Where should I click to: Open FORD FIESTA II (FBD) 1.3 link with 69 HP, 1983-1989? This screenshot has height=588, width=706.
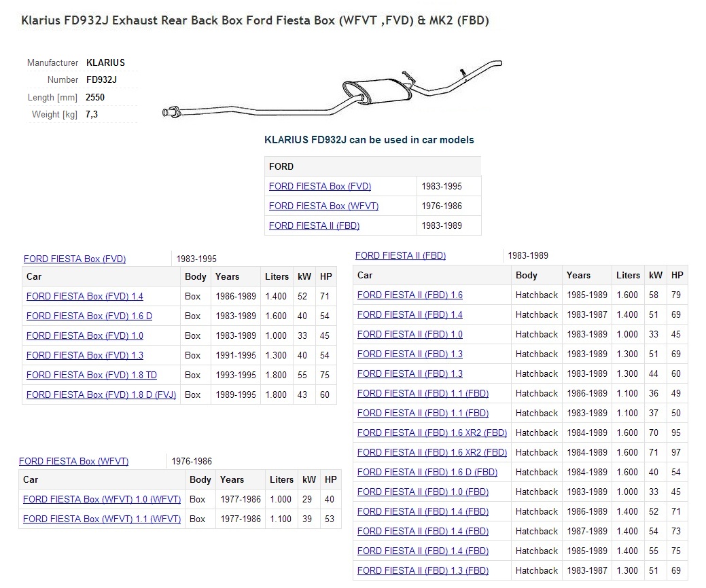(410, 354)
